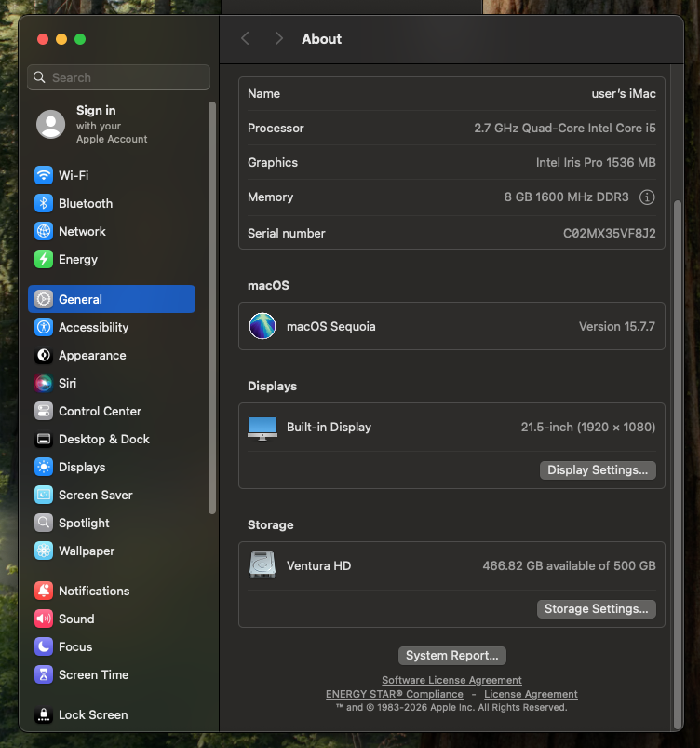Select Energy label in sidebar

[x=78, y=260]
